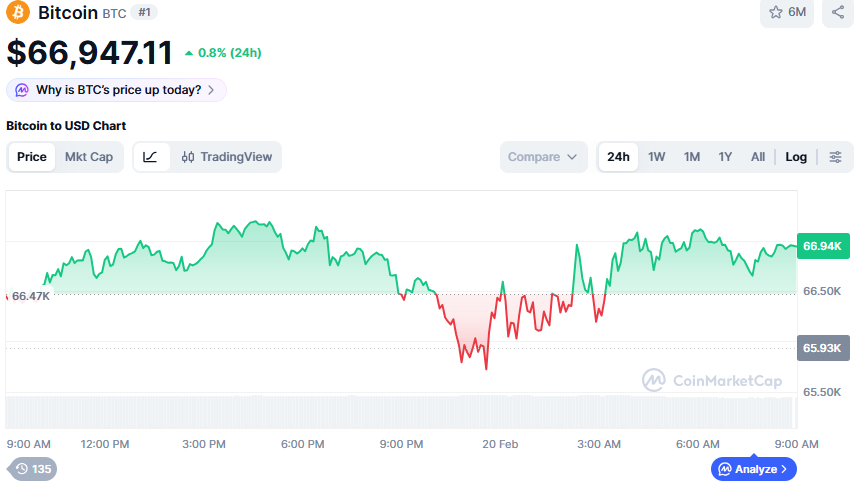Show All time price history
This screenshot has width=862, height=483.
tap(758, 157)
